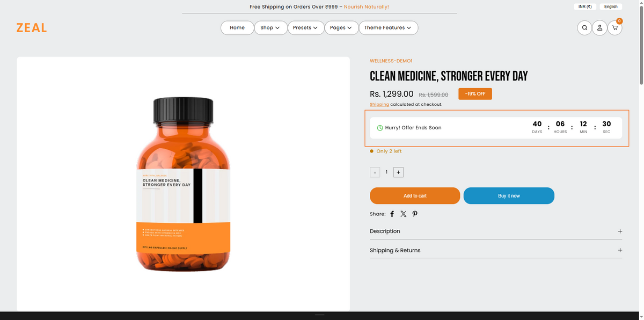Share product on Facebook

coord(392,214)
